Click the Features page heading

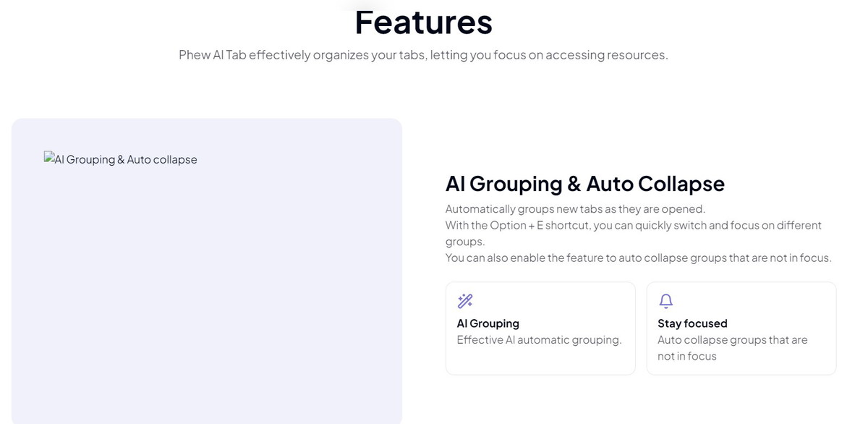pyautogui.click(x=423, y=22)
